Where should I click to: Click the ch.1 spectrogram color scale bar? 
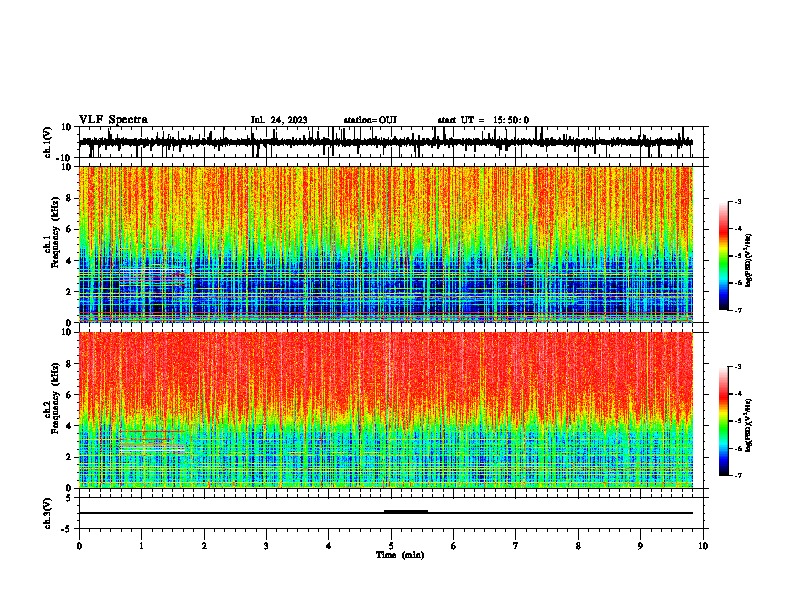click(x=723, y=256)
